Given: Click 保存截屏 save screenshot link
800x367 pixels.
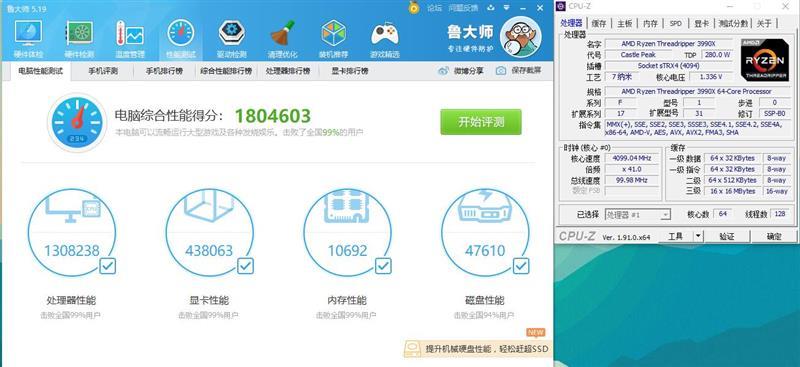Looking at the screenshot, I should click(x=526, y=71).
